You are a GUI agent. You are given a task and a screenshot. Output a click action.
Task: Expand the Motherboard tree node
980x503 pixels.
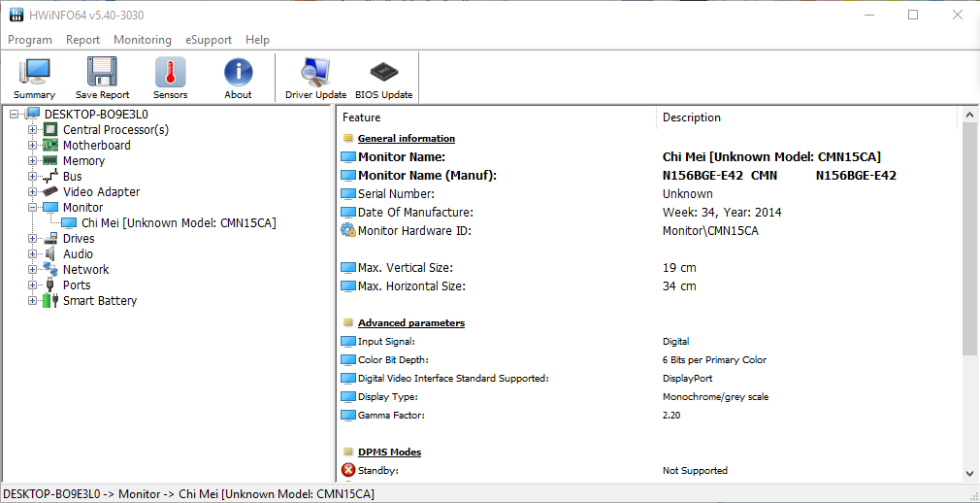(x=33, y=145)
